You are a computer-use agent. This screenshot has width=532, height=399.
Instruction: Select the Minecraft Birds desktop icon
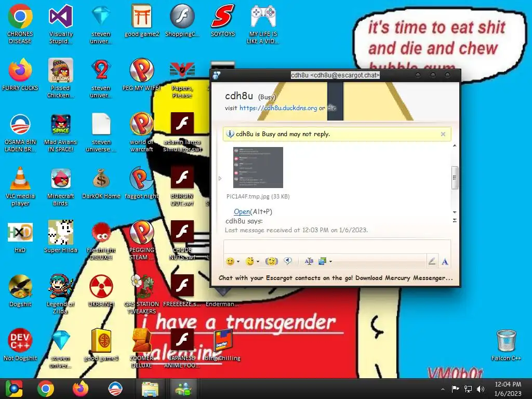point(60,187)
